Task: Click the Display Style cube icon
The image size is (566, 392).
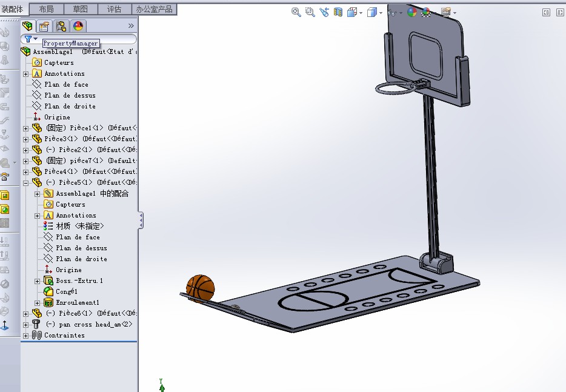Action: pos(372,13)
